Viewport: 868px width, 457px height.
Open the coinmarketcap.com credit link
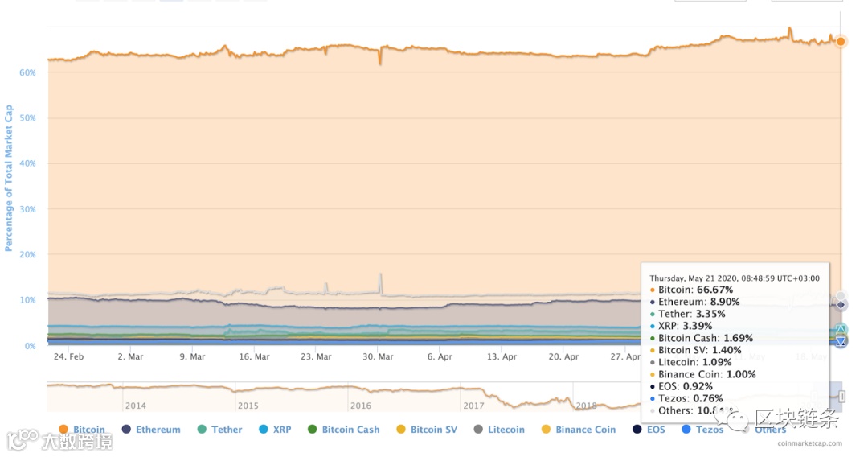809,443
